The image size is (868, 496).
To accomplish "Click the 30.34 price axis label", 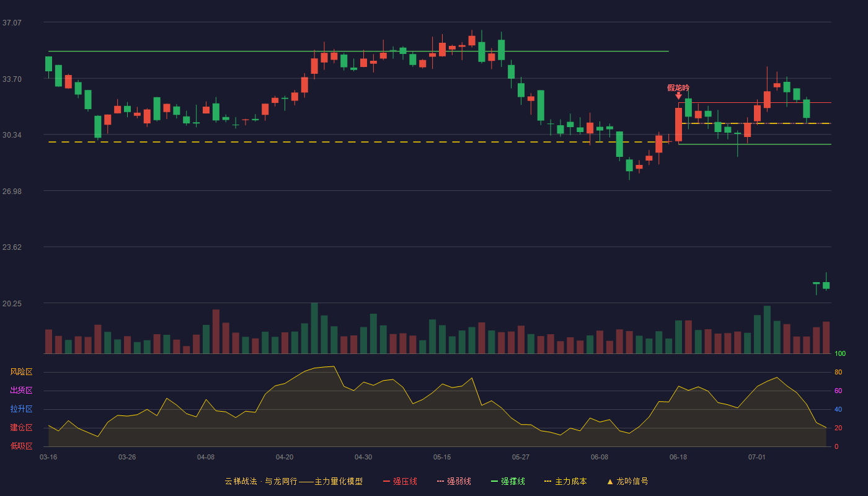I will click(x=12, y=135).
